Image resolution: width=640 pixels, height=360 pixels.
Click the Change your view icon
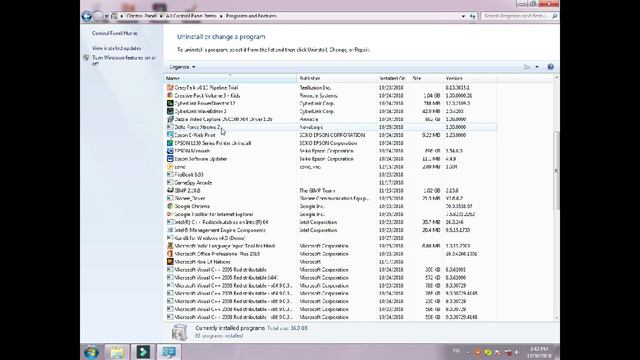(527, 67)
